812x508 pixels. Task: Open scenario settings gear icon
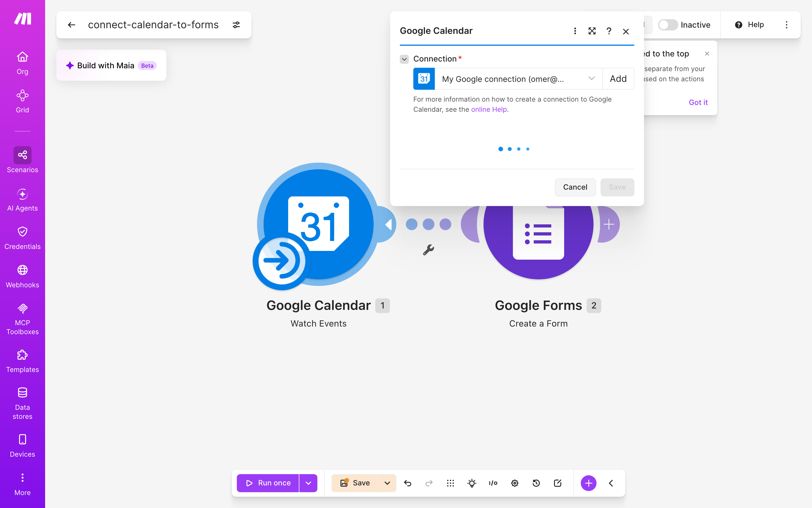click(x=515, y=483)
